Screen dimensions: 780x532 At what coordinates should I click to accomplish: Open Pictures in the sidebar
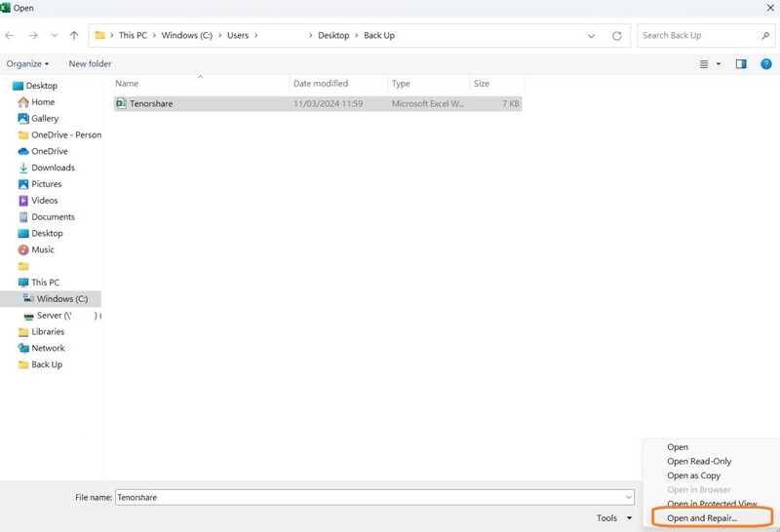40,184
